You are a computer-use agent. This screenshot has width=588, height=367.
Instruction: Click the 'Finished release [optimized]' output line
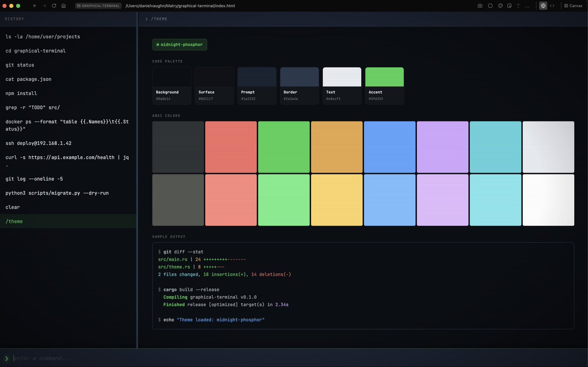pos(226,305)
